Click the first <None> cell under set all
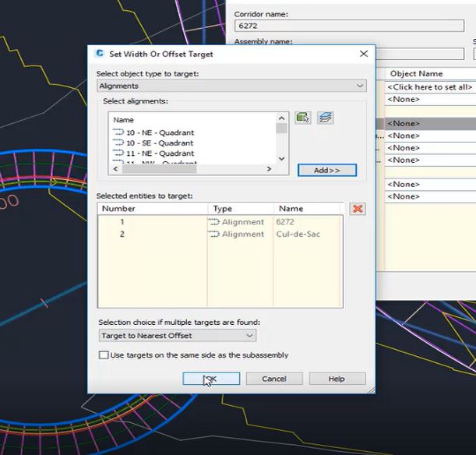The height and width of the screenshot is (455, 476). point(430,99)
